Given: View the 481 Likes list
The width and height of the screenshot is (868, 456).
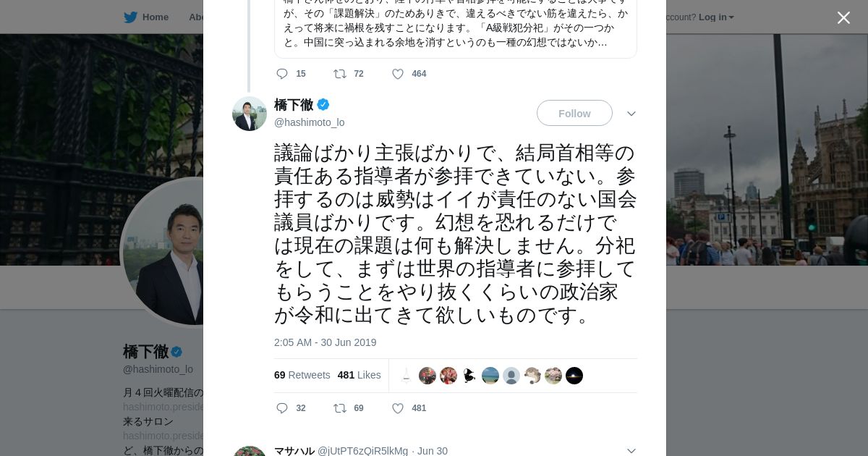Looking at the screenshot, I should tap(359, 375).
